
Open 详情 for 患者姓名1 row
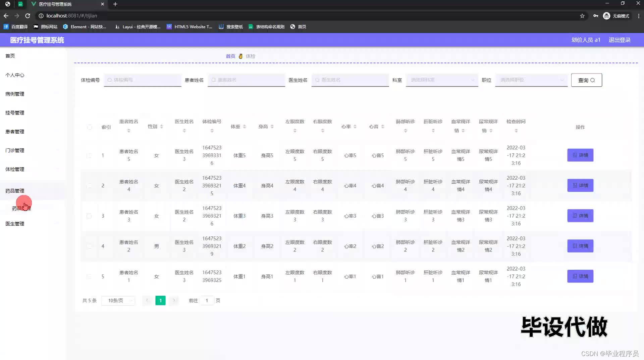coord(580,276)
